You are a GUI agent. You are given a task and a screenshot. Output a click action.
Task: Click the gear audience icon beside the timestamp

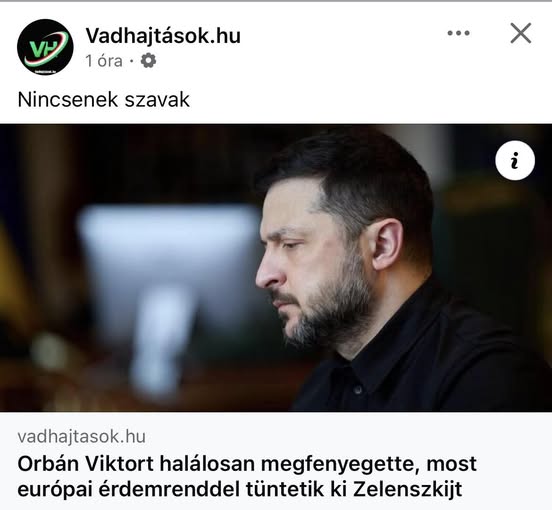tap(148, 61)
